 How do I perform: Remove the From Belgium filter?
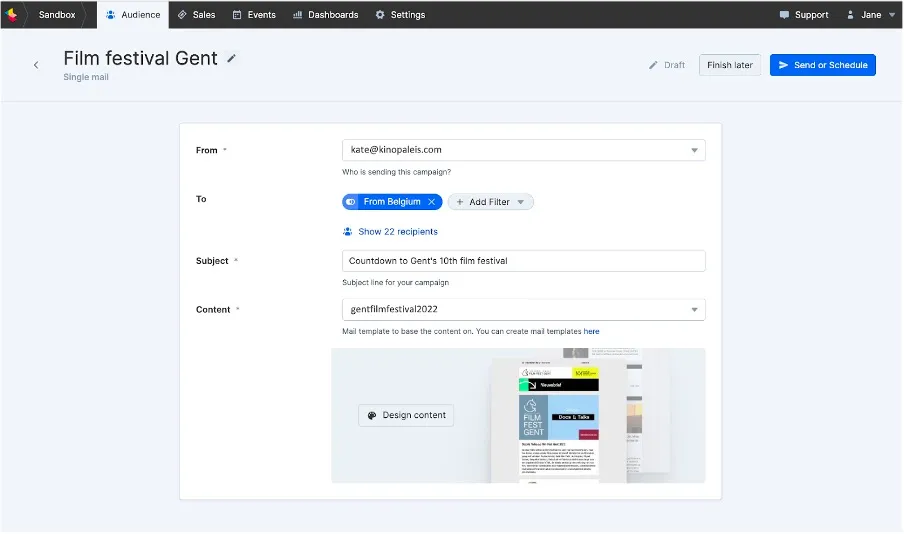(x=431, y=202)
